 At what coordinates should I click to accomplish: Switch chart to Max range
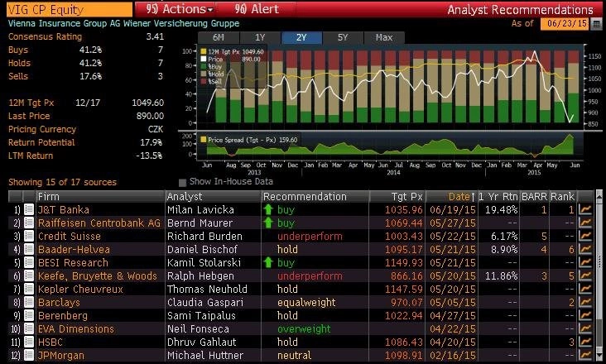click(384, 37)
